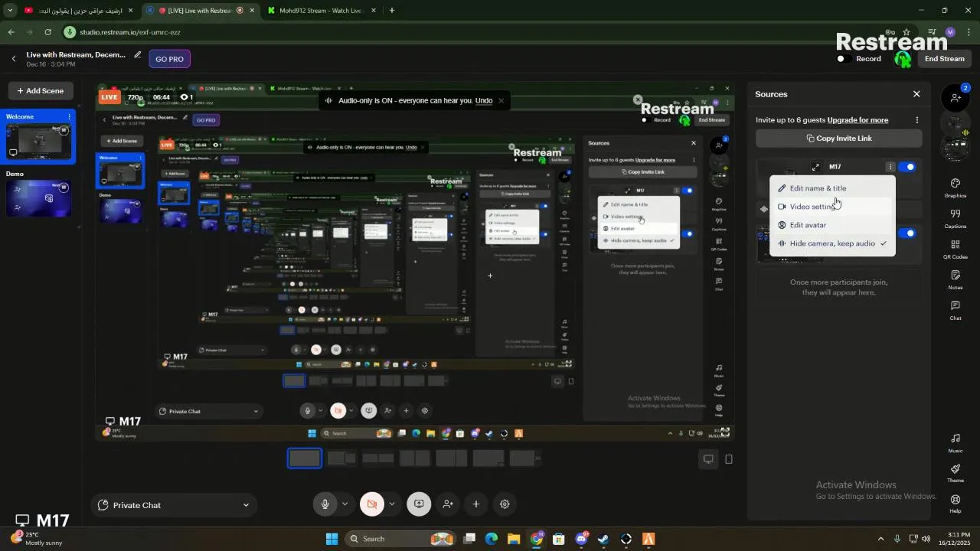Expand microphone options chevron

coord(345,504)
